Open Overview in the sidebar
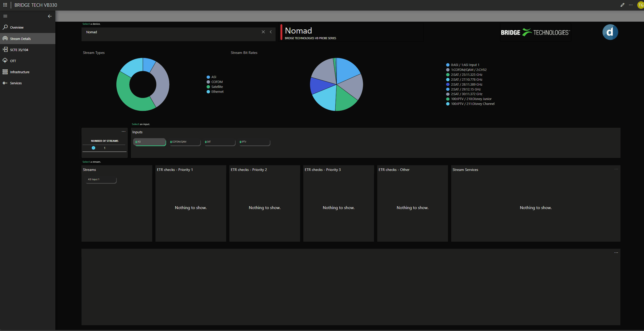This screenshot has height=331, width=644. tap(28, 27)
